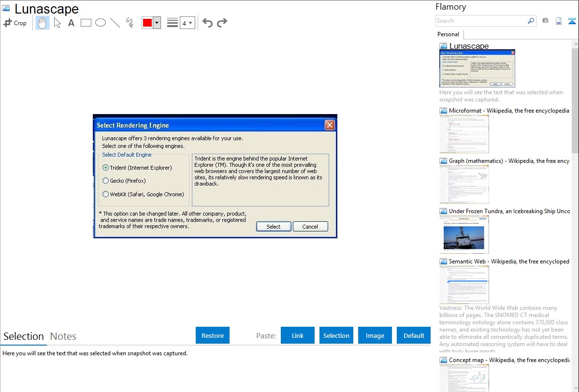Click the Vastness description text under Semantic Web

[x=504, y=329]
